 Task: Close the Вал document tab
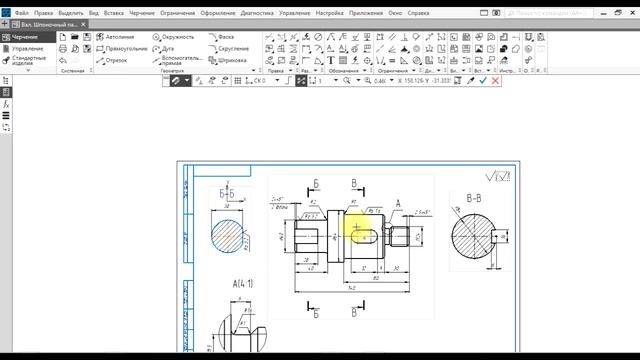click(x=83, y=24)
